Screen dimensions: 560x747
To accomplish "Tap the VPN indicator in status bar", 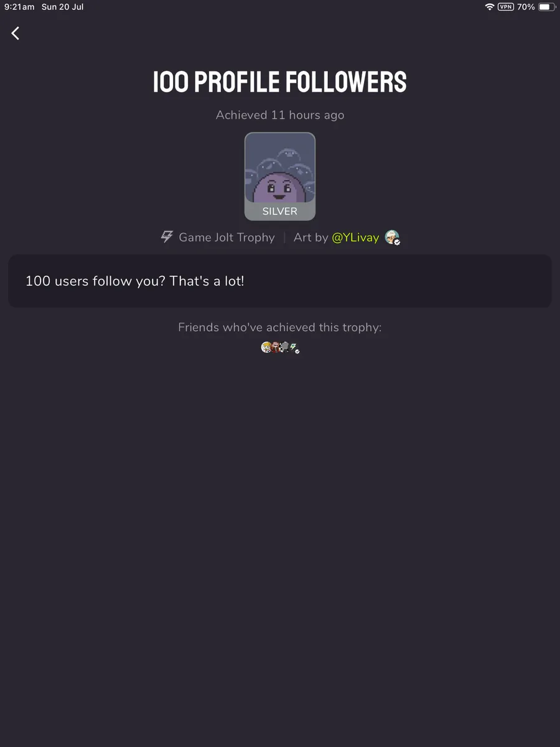I will tap(506, 7).
